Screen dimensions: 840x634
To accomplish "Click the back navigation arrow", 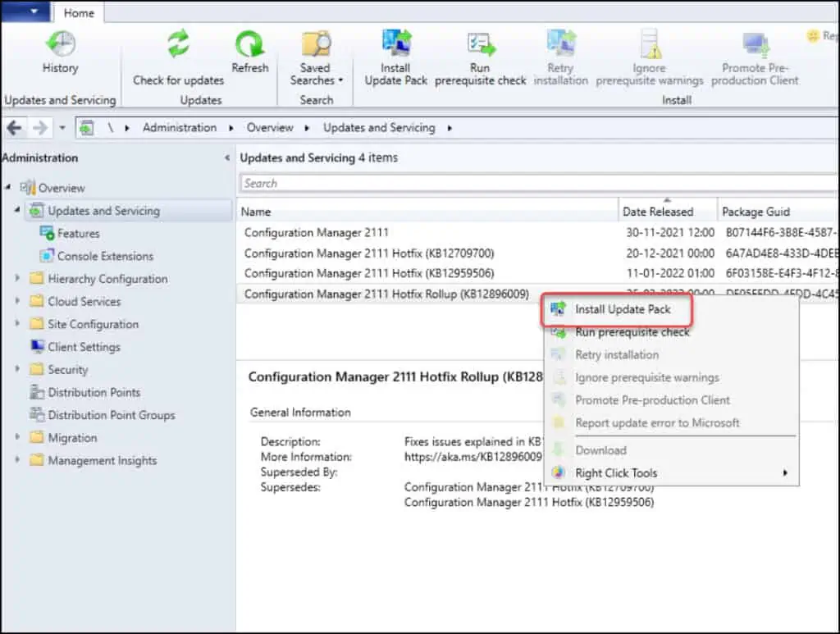I will pos(15,128).
